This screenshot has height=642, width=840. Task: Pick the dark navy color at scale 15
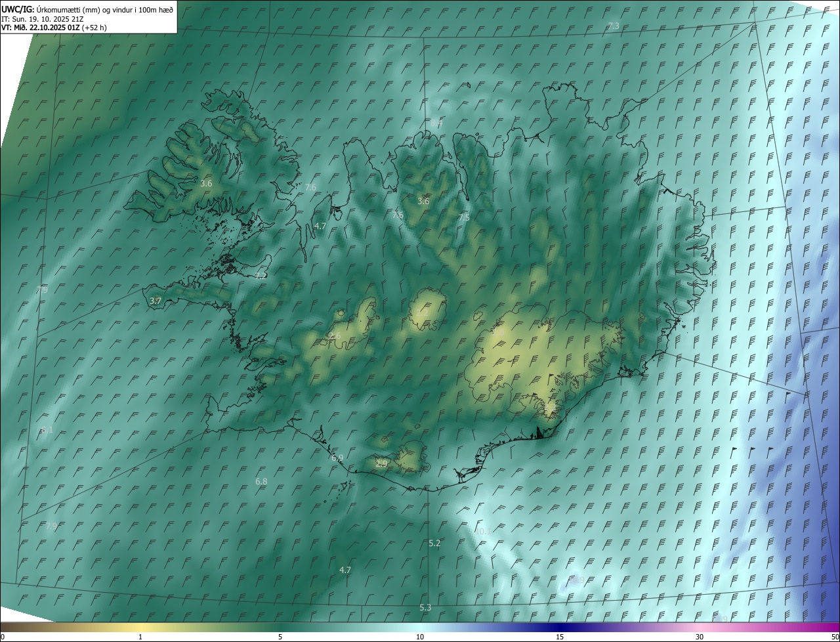(x=560, y=627)
